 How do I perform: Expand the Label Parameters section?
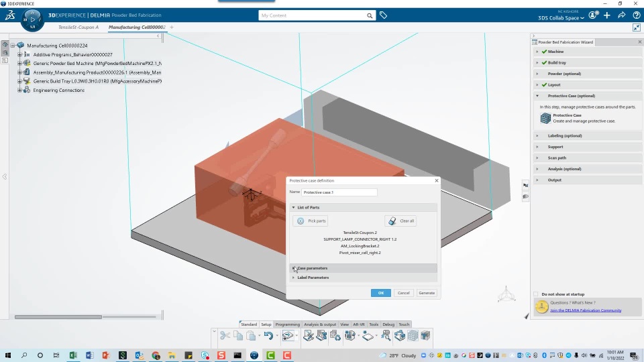293,278
